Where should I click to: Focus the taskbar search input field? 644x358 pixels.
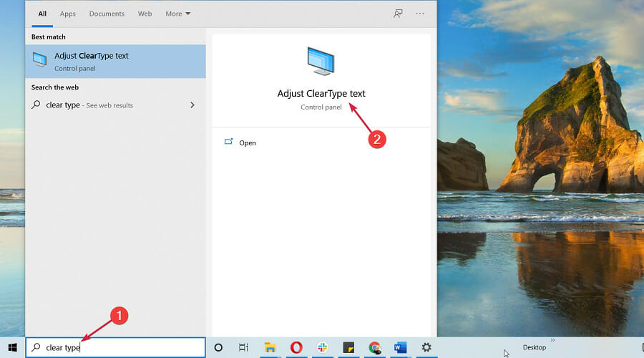coord(115,347)
